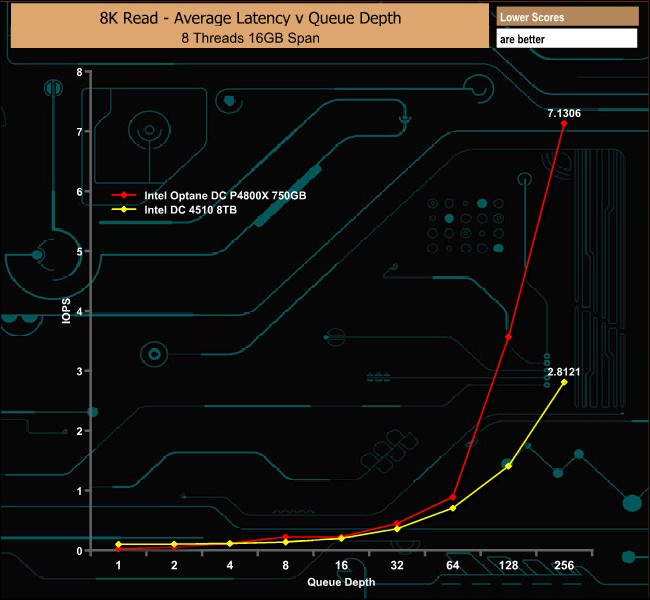Click the red data point at queue depth 32
650x600 pixels.
397,524
